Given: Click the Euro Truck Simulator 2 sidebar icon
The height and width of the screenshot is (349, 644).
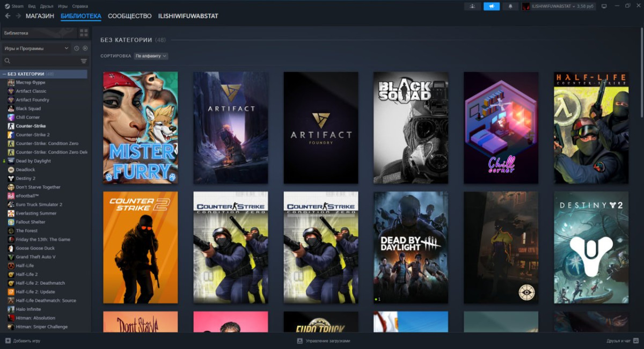Looking at the screenshot, I should coord(11,205).
